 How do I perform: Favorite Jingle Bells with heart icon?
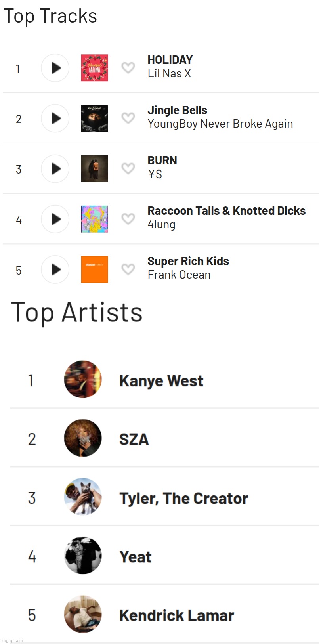(128, 118)
